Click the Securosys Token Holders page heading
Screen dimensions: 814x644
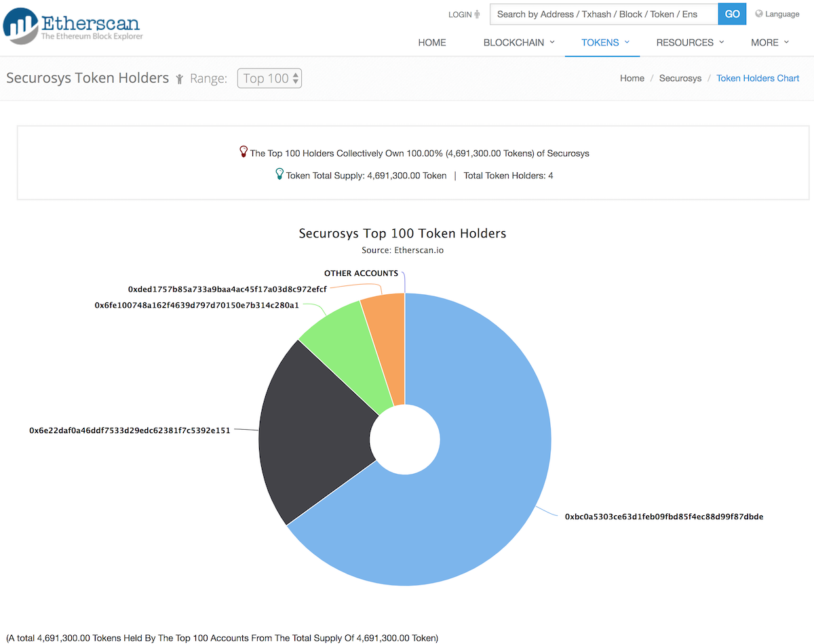88,78
